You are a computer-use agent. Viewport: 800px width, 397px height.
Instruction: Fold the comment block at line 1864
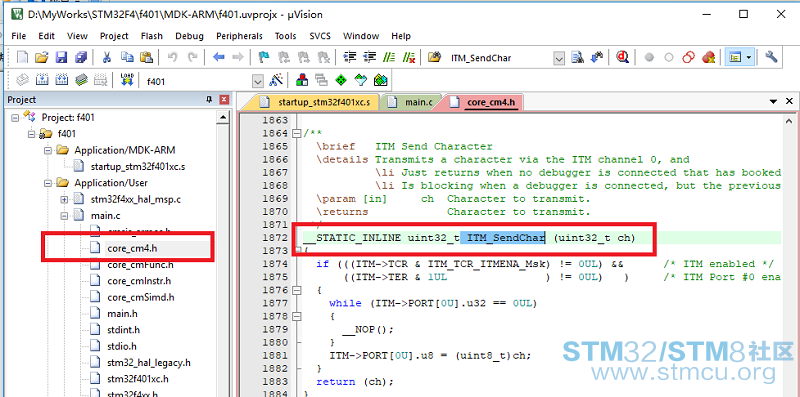pos(296,134)
